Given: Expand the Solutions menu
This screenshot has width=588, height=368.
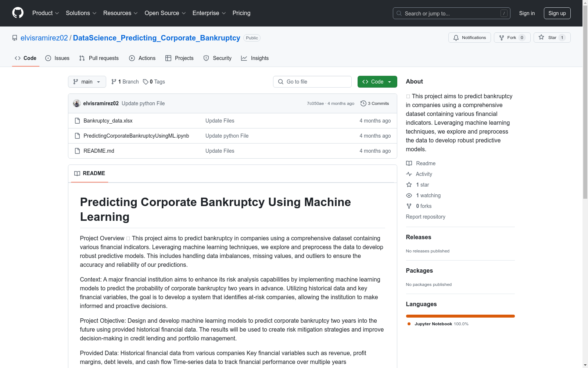Looking at the screenshot, I should click(x=81, y=13).
